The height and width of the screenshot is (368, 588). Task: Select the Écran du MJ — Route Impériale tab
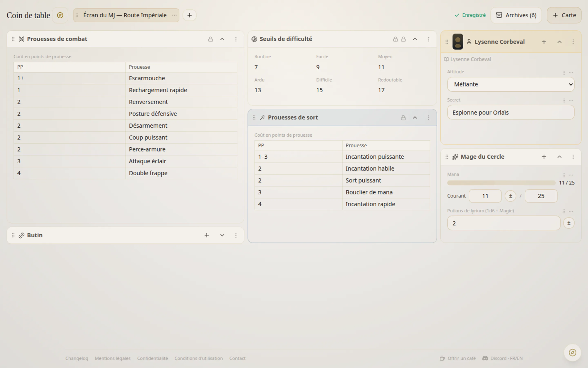(125, 15)
